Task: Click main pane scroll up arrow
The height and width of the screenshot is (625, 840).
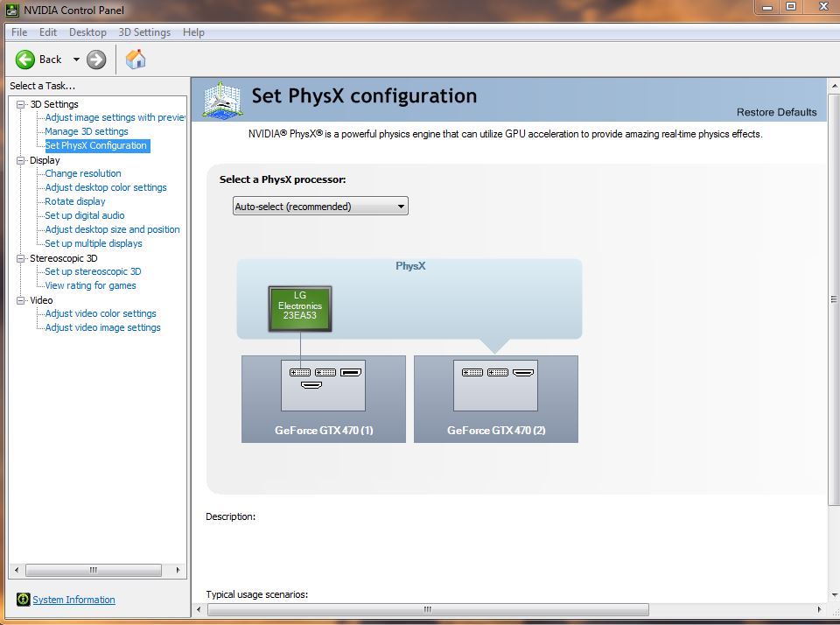Action: 834,86
